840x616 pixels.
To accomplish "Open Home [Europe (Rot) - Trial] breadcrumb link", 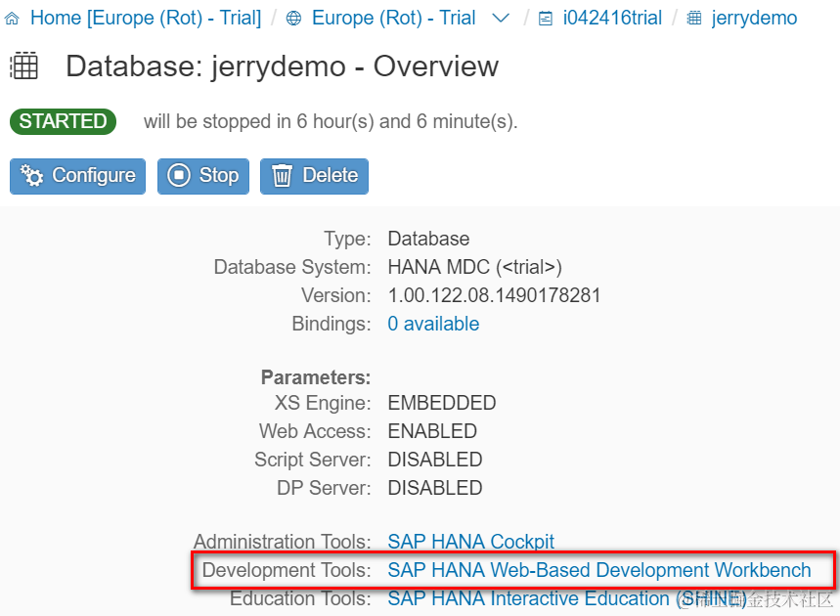I will [146, 18].
